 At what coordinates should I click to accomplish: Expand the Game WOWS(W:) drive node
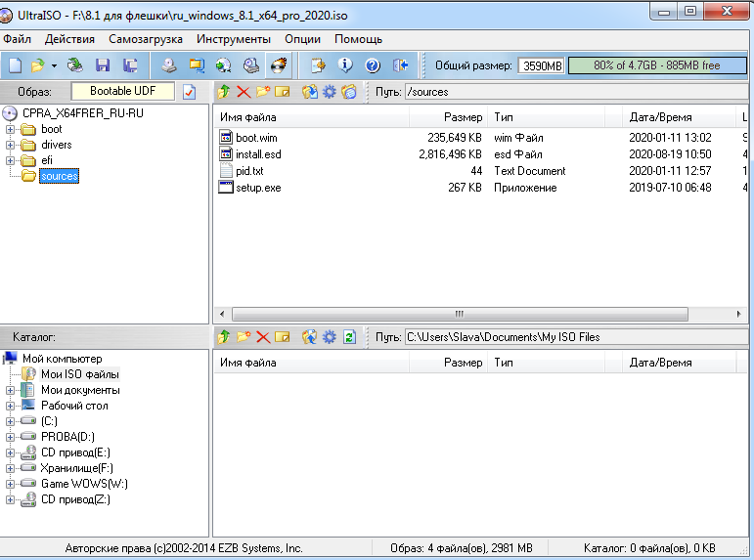pyautogui.click(x=10, y=484)
